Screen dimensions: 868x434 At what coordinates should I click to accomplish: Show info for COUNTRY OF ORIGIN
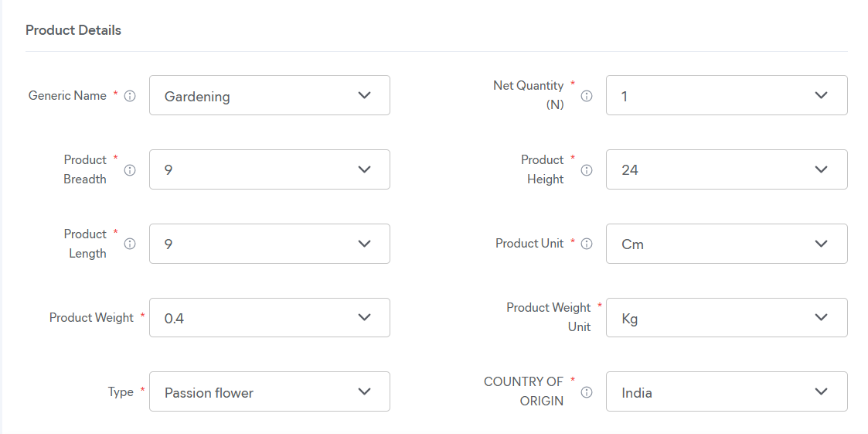click(x=586, y=392)
